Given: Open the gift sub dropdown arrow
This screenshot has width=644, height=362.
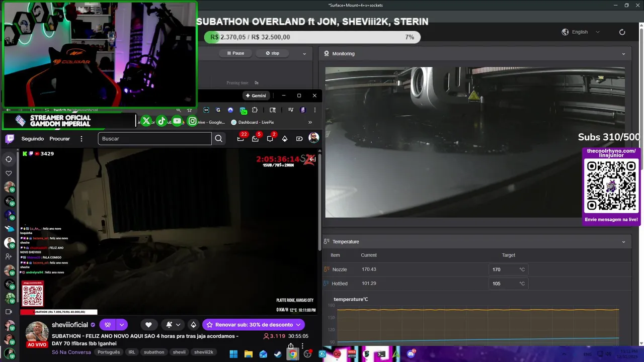Looking at the screenshot, I should [122, 325].
